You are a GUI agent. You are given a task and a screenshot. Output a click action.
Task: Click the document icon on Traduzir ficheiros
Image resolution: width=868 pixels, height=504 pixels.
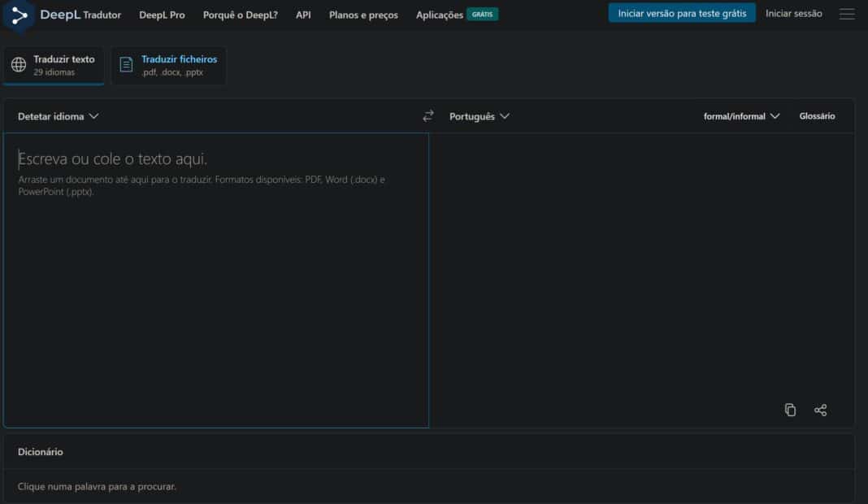(x=126, y=65)
